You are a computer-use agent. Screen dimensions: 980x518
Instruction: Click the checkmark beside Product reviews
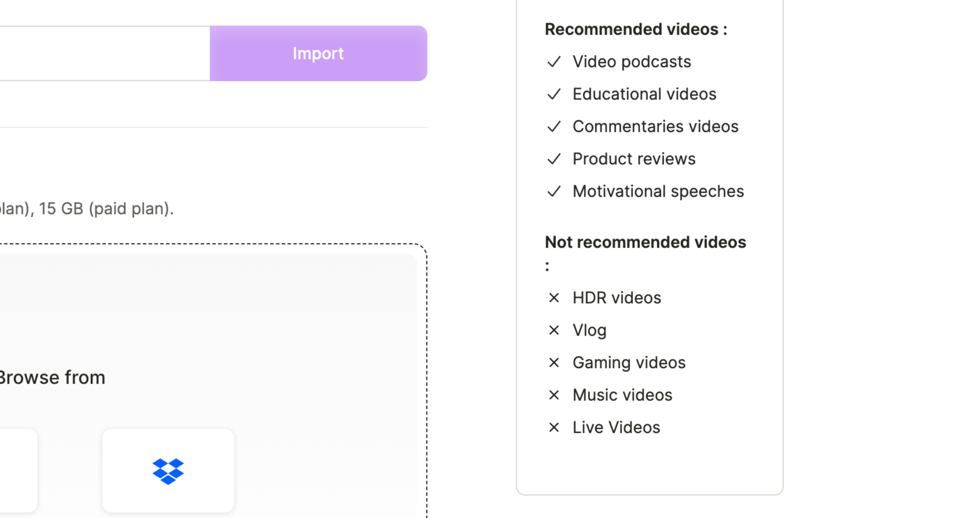(x=554, y=159)
